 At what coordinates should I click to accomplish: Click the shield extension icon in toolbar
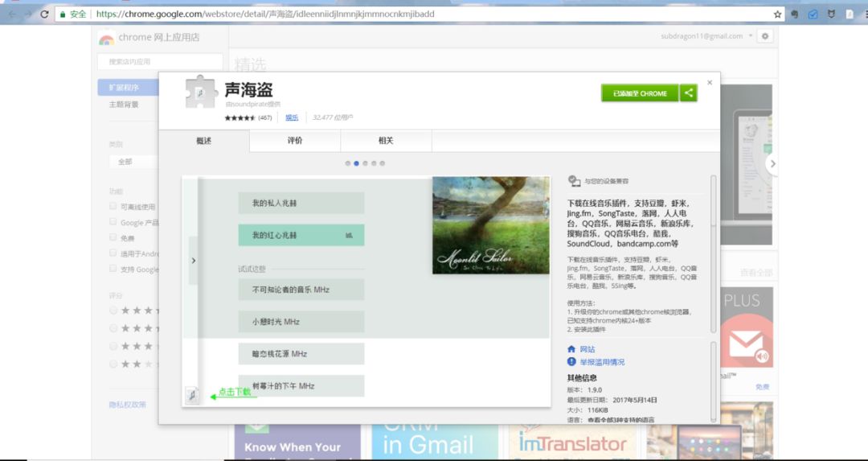pos(831,14)
